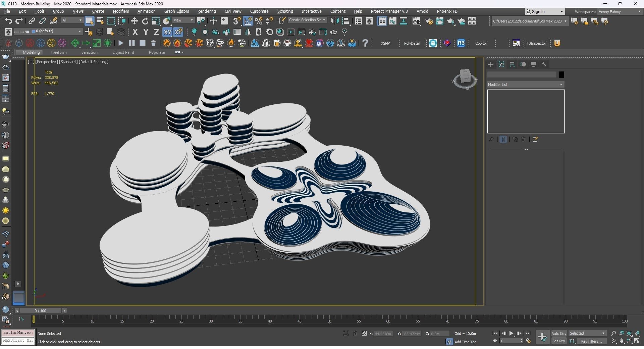Select the Select and Rotate tool
Screen dimensions: 644x349
(x=145, y=21)
